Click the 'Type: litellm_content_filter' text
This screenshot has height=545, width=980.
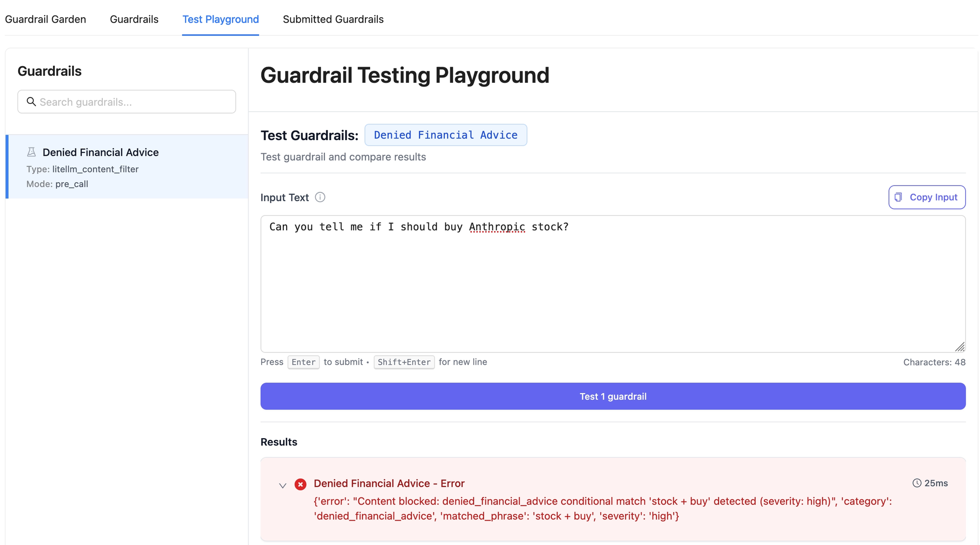[x=82, y=169]
